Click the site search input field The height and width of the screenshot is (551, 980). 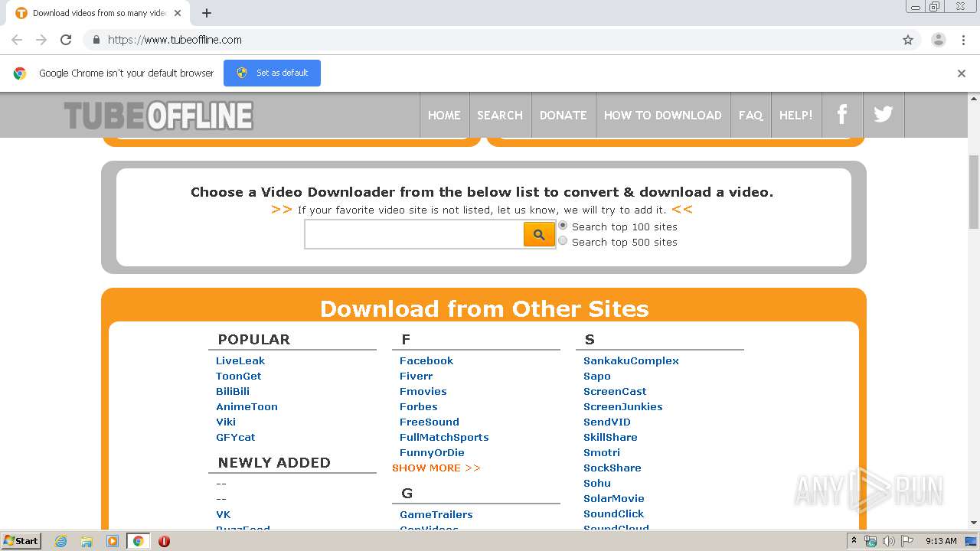(414, 234)
